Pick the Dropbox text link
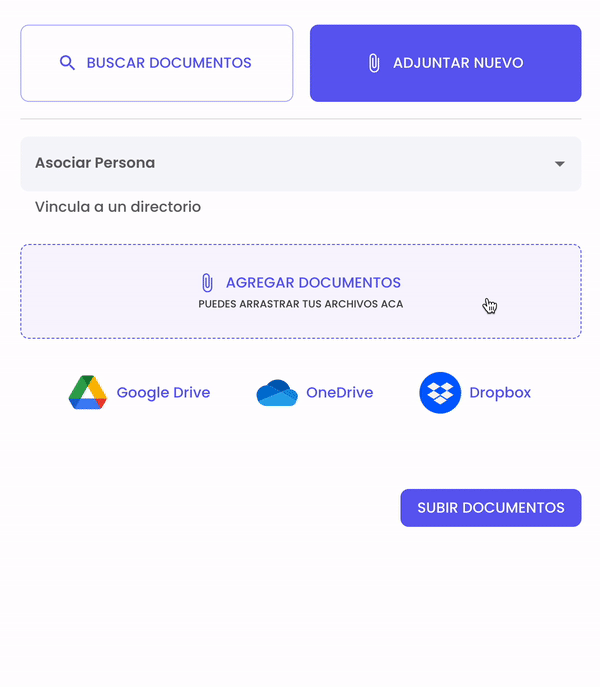Image resolution: width=600 pixels, height=687 pixels. (x=500, y=393)
